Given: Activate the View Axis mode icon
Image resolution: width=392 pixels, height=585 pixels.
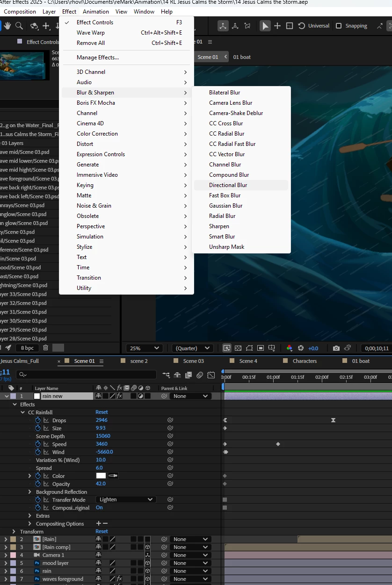Looking at the screenshot, I should (x=247, y=26).
